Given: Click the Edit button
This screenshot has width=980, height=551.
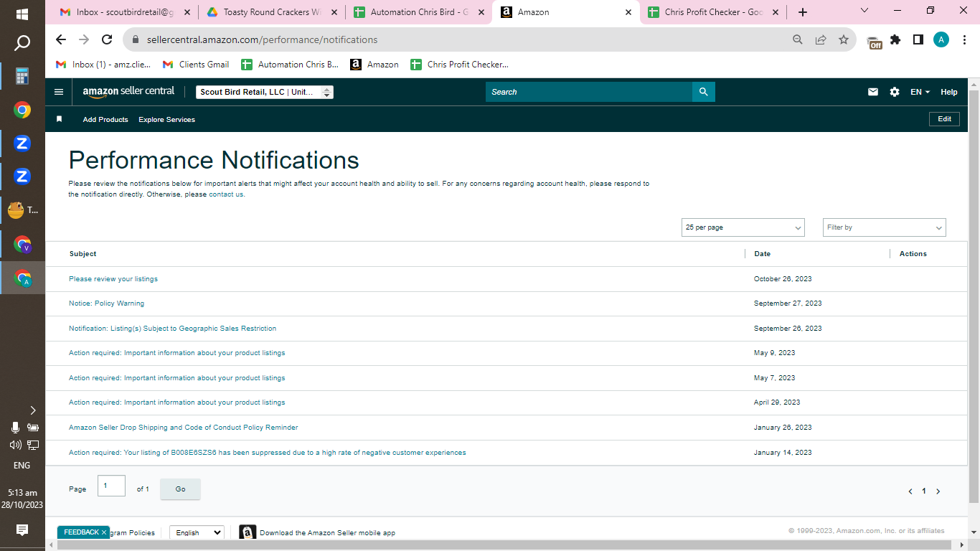Looking at the screenshot, I should tap(944, 119).
